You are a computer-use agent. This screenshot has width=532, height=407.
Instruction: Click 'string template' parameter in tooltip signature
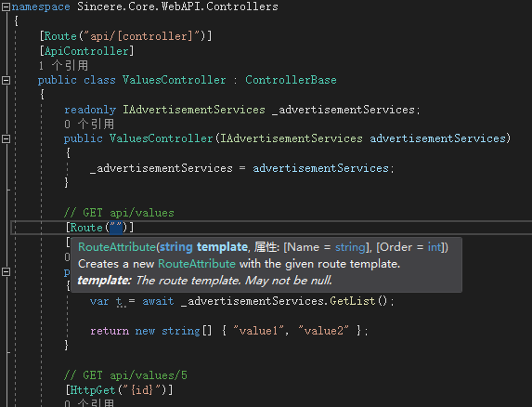203,247
